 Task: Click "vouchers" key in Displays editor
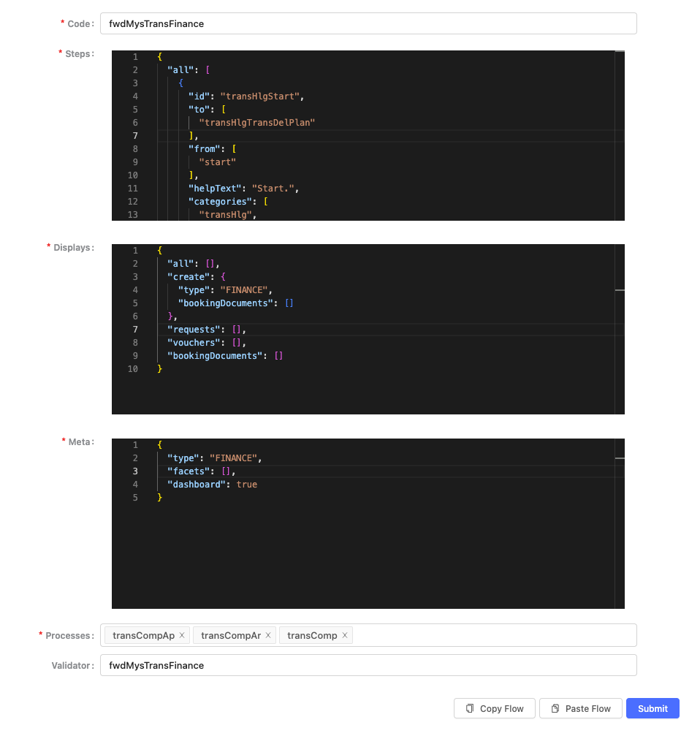(194, 343)
